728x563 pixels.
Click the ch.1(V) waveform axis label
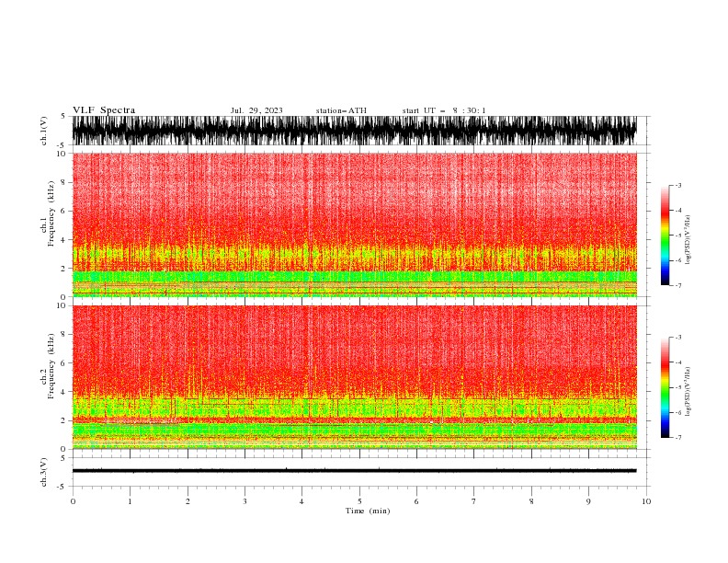pyautogui.click(x=44, y=131)
